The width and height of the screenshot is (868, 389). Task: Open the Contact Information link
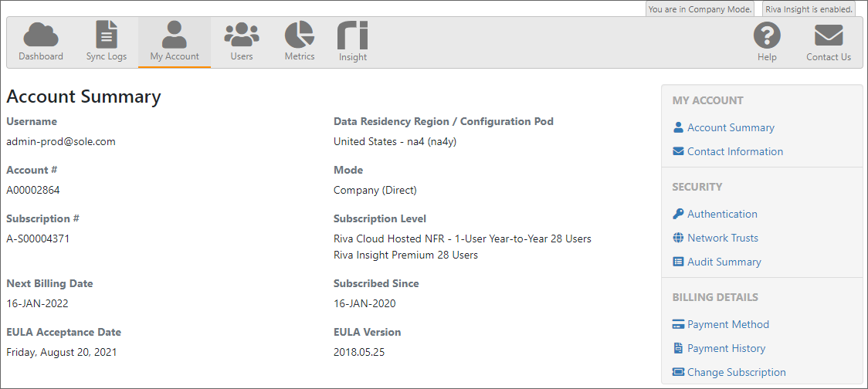tap(735, 151)
